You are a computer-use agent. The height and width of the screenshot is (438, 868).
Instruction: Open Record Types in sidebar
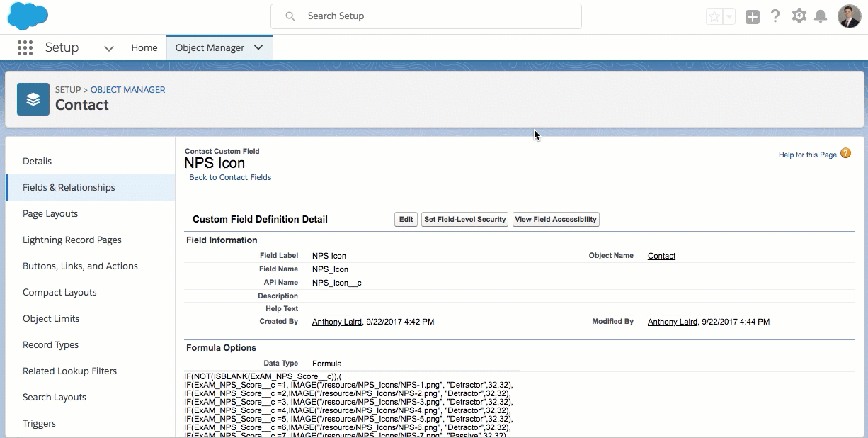[50, 344]
